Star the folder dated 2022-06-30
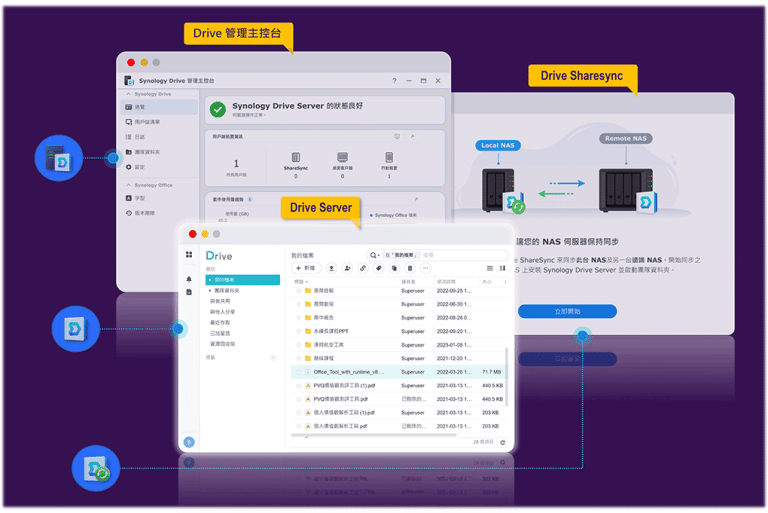768x513 pixels. (x=298, y=304)
